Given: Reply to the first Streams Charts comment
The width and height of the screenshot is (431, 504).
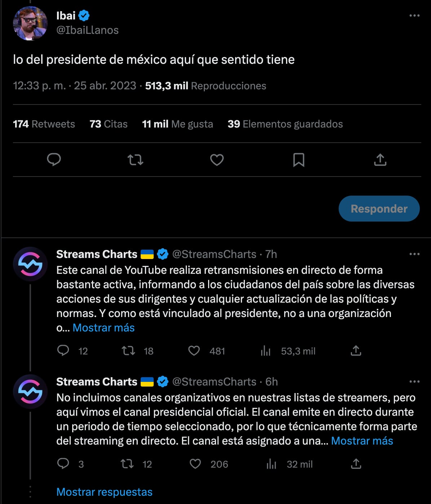Looking at the screenshot, I should point(63,351).
